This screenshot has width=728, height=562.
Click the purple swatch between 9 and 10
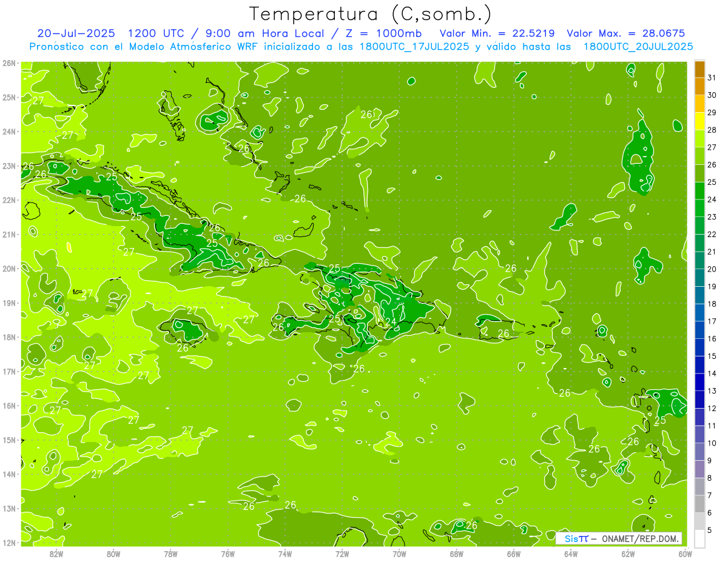699,452
